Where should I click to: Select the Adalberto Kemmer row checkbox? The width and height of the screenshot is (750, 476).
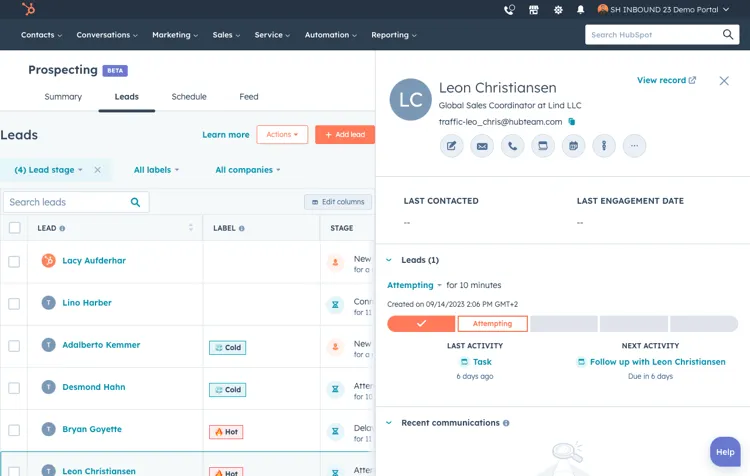(x=14, y=345)
